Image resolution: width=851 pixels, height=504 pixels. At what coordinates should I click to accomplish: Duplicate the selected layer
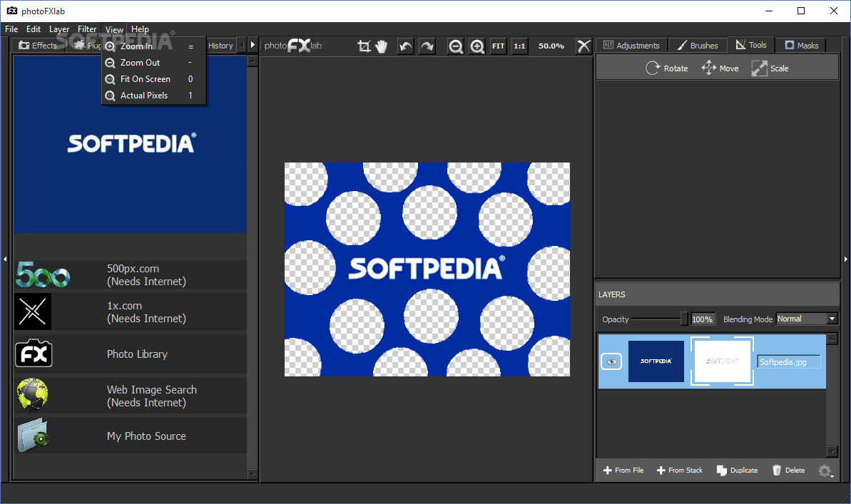pyautogui.click(x=737, y=470)
